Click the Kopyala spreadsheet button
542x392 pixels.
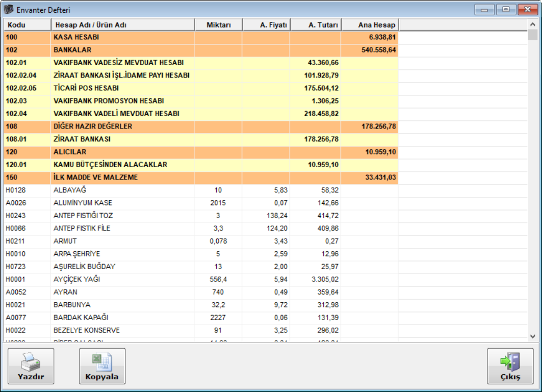click(x=102, y=366)
